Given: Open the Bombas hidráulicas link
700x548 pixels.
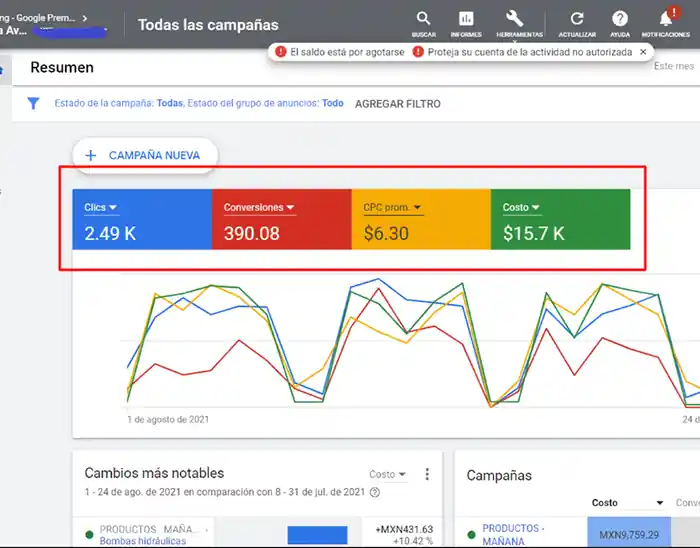Looking at the screenshot, I should coord(142,541).
